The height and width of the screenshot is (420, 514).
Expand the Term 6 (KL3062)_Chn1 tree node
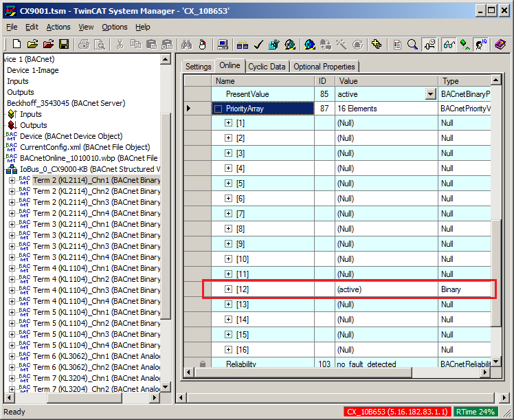coord(12,356)
